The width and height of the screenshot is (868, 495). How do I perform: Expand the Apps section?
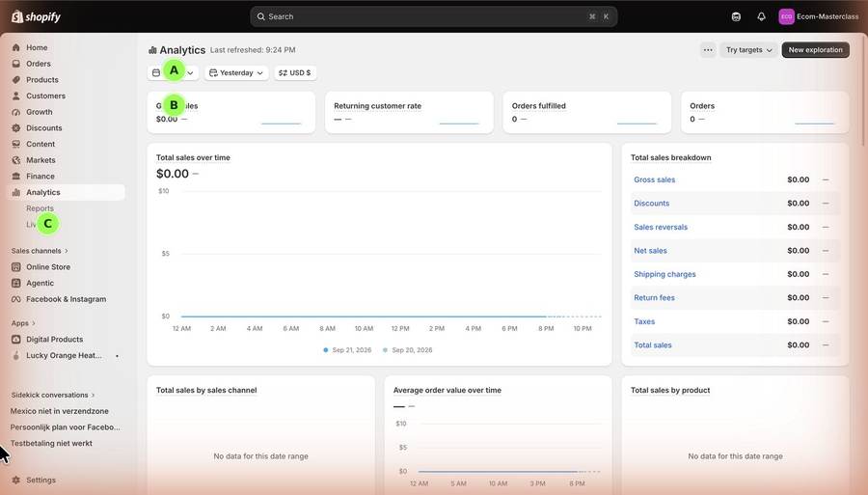click(23, 323)
